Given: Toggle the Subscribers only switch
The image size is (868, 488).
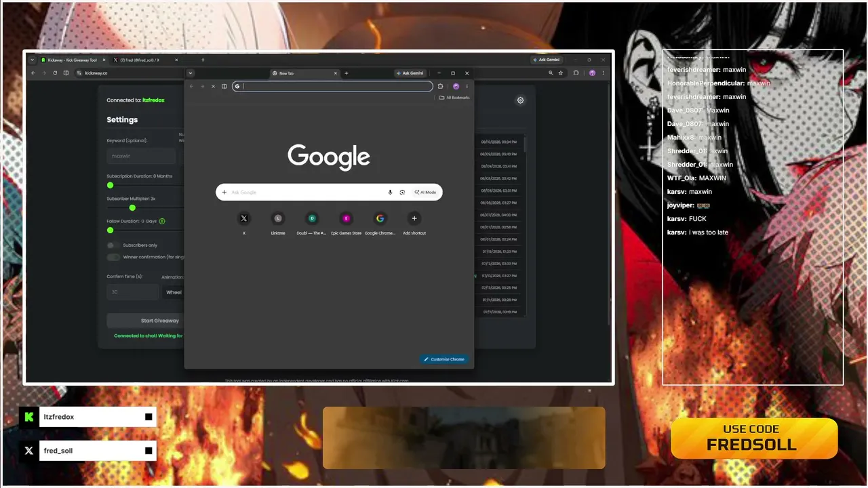Looking at the screenshot, I should 113,245.
